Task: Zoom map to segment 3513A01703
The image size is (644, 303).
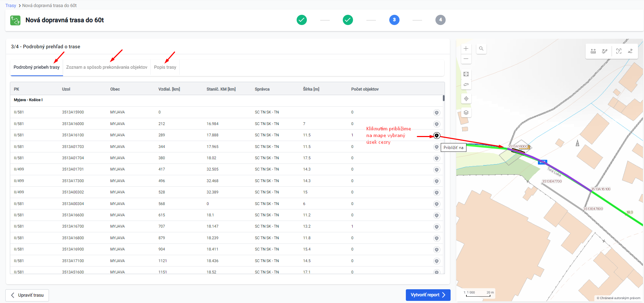Action: pyautogui.click(x=436, y=147)
